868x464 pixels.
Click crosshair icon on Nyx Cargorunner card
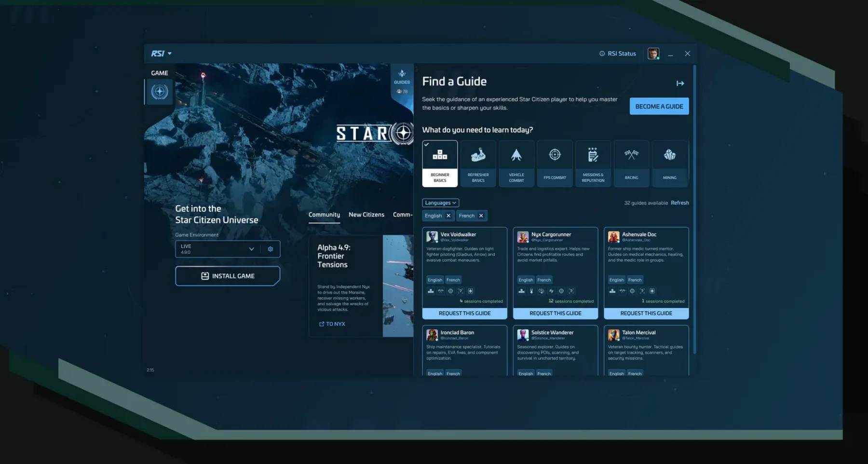(561, 291)
